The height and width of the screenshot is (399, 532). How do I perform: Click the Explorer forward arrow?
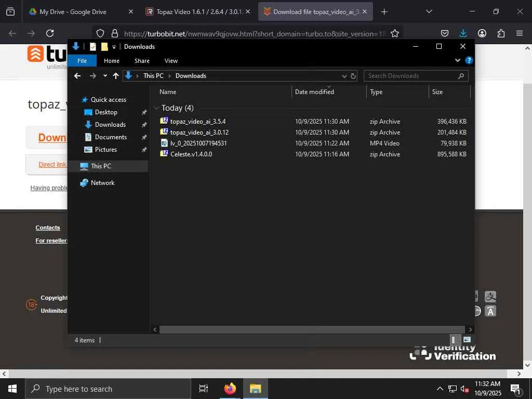(92, 76)
